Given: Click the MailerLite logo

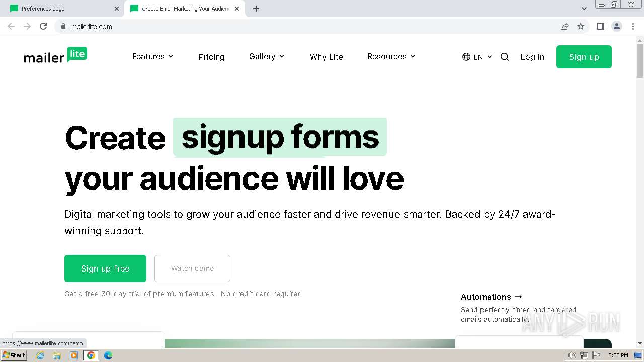Looking at the screenshot, I should [x=55, y=55].
